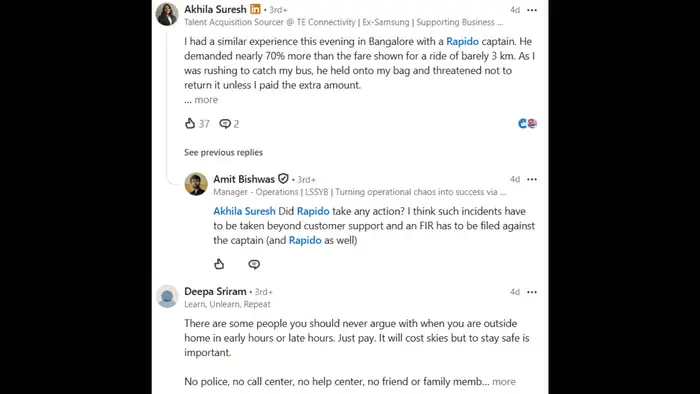Open replies icon on Akhila's comment
Viewport: 700px width, 394px height.
pos(225,124)
